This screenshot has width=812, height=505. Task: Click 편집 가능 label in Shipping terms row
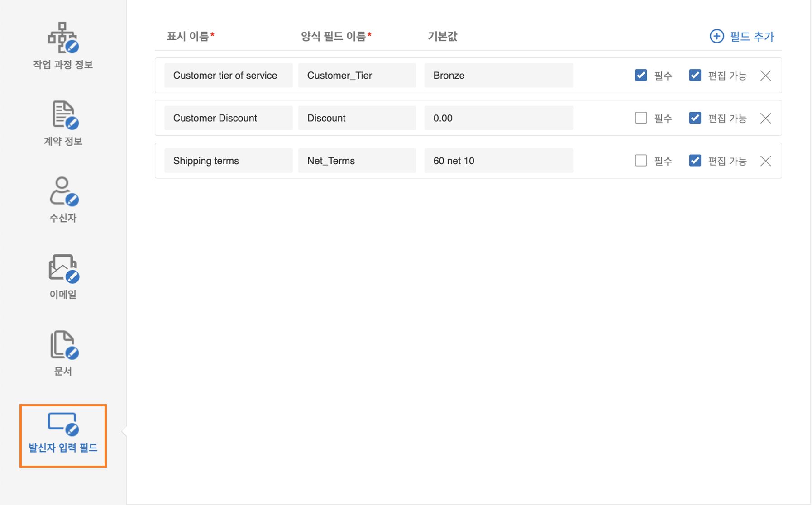[727, 161]
